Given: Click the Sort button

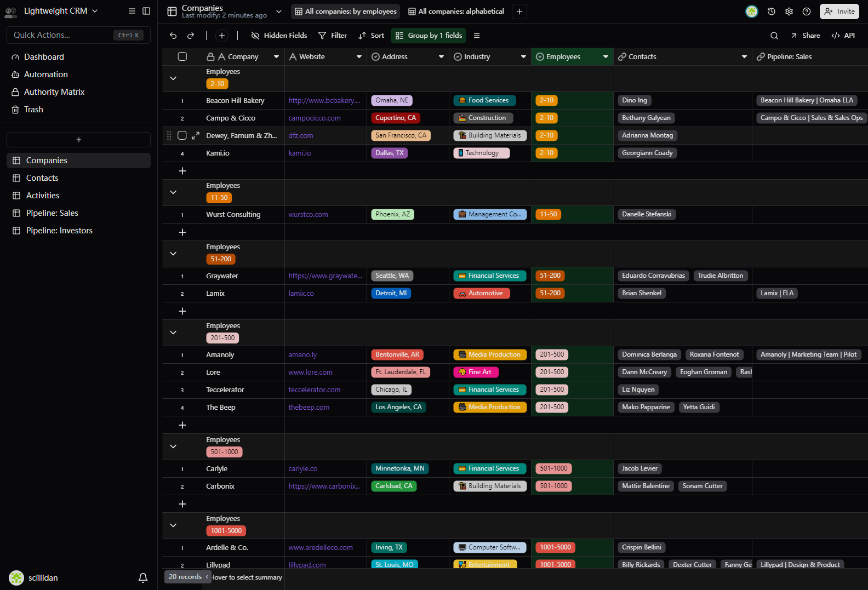Looking at the screenshot, I should pos(371,36).
